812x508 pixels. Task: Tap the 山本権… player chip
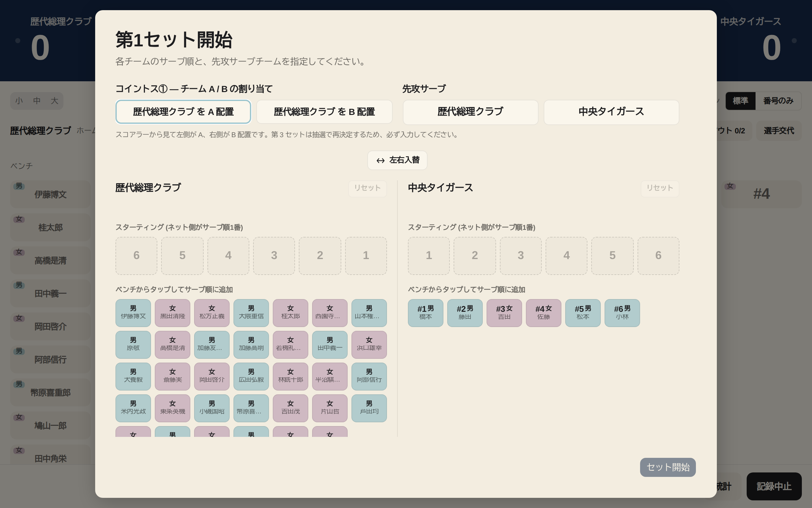[x=369, y=313]
